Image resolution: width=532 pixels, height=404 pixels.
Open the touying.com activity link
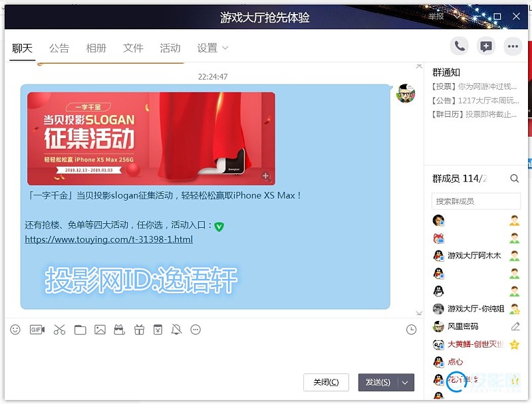(109, 240)
